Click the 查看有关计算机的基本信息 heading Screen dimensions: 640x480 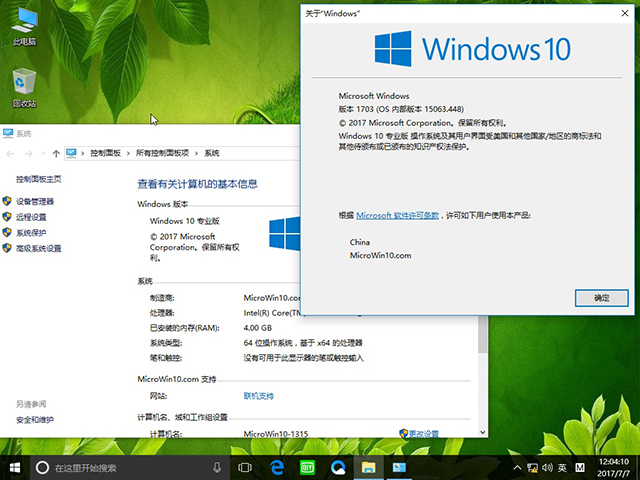(x=198, y=184)
